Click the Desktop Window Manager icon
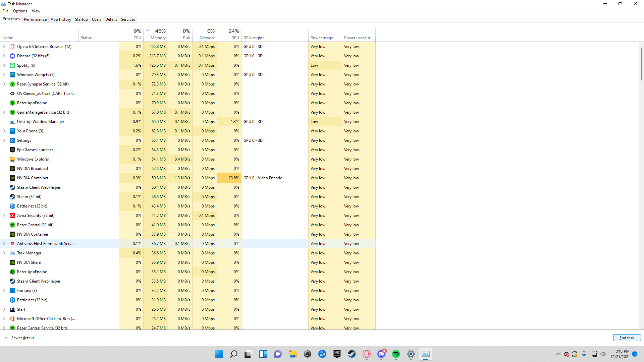Viewport: 644px width, 362px height. (12, 122)
